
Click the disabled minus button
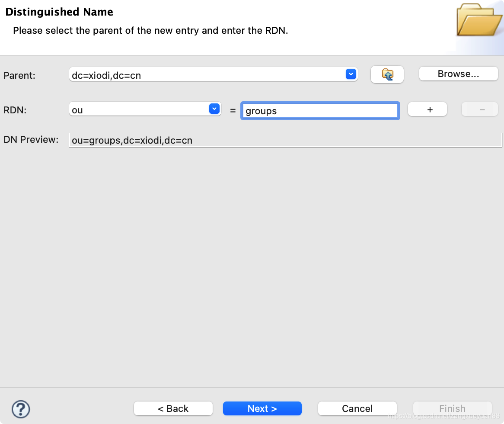(x=479, y=109)
